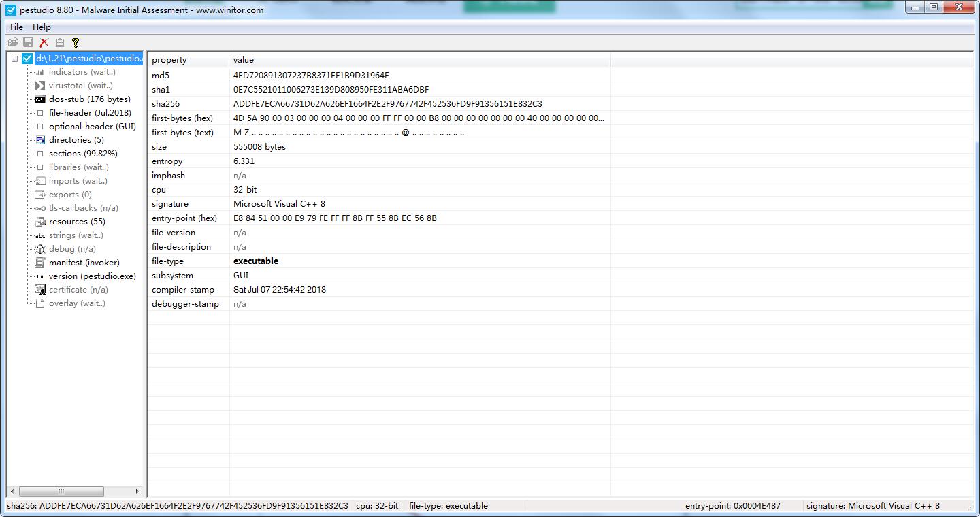Click the 'first-bytes (hex)' property cell

point(182,118)
